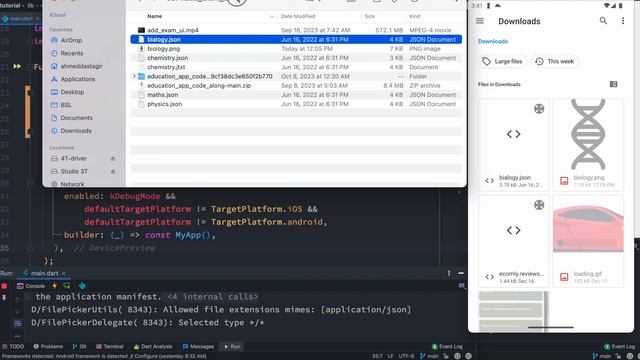The image size is (640, 360).
Task: Open the TODO tool window
Action: [13, 347]
